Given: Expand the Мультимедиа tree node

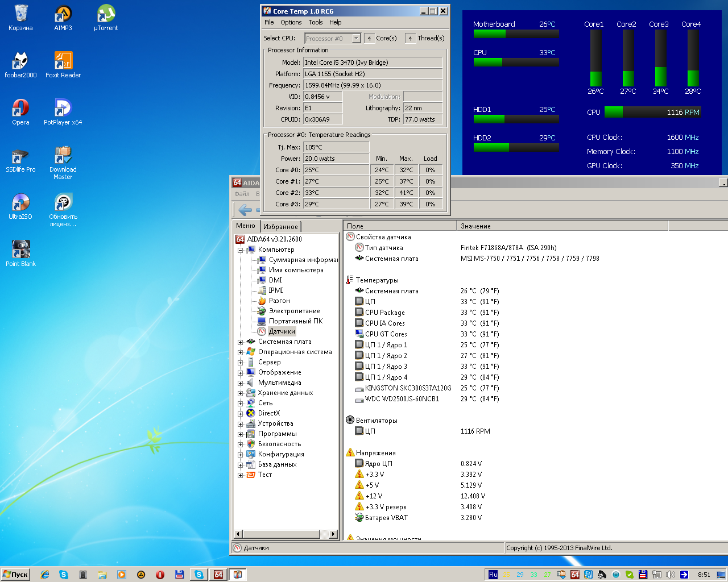Looking at the screenshot, I should tap(241, 383).
